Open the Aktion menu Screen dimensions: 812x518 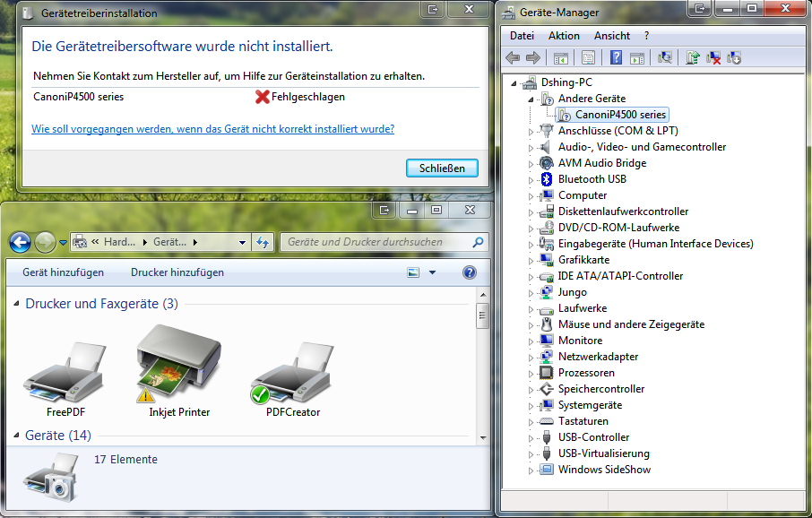[x=564, y=36]
